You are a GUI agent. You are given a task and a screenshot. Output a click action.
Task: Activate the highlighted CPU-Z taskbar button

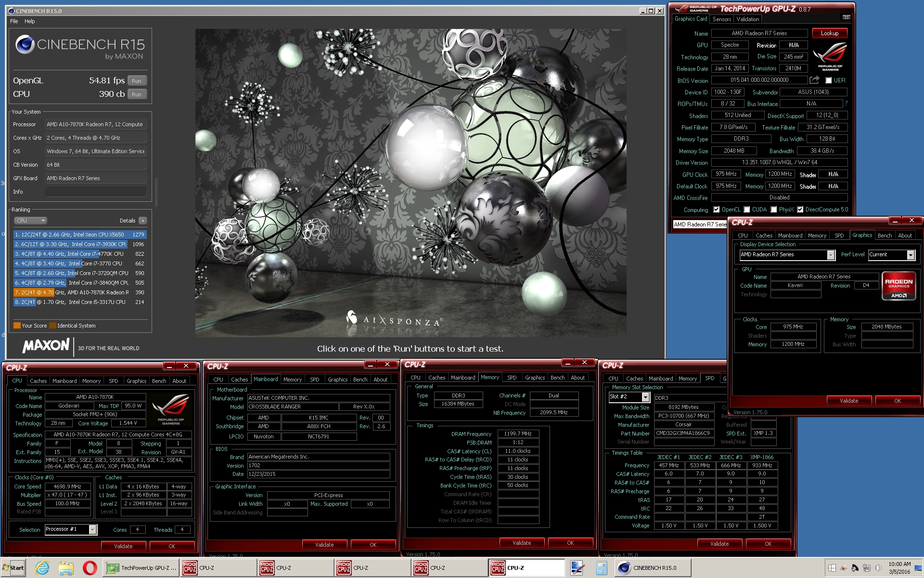(x=526, y=568)
